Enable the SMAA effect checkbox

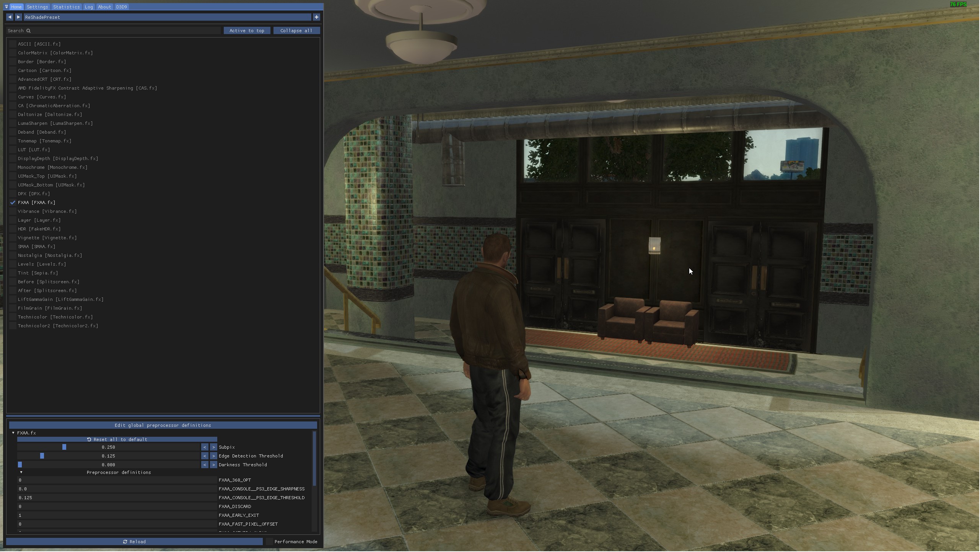tap(13, 247)
